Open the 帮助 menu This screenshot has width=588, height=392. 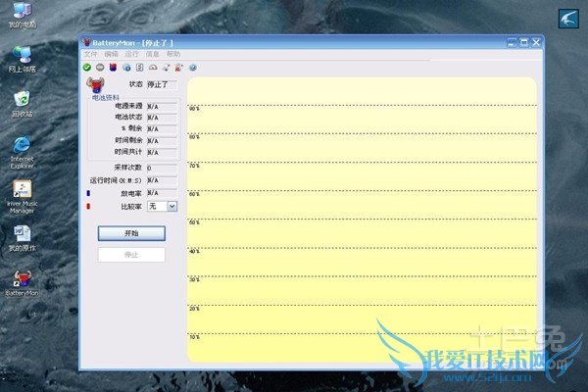pyautogui.click(x=173, y=54)
